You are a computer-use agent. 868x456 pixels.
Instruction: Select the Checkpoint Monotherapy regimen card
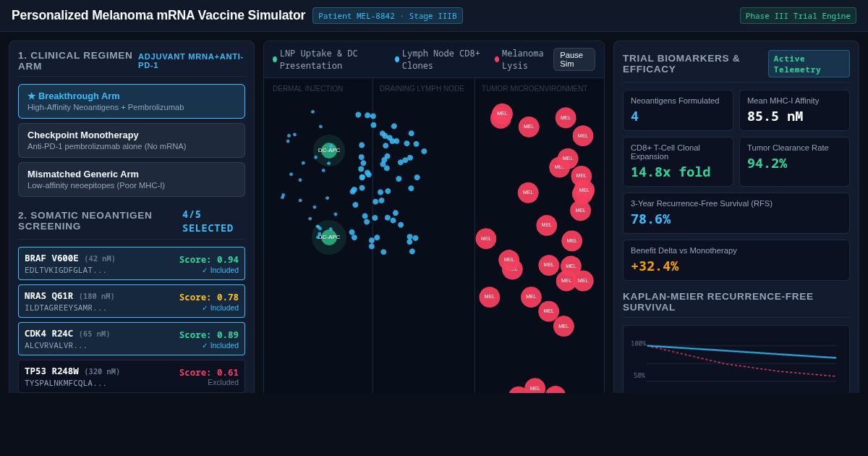[132, 140]
